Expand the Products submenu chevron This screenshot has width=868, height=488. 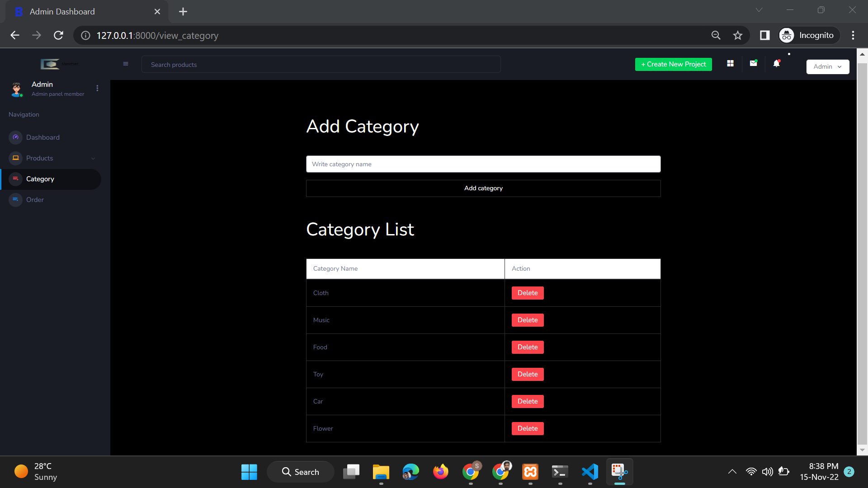(x=93, y=158)
